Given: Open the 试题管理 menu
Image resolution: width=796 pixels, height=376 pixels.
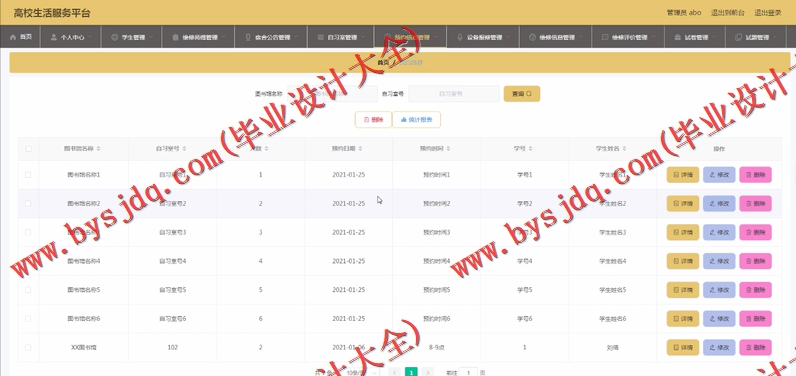Looking at the screenshot, I should tap(755, 37).
